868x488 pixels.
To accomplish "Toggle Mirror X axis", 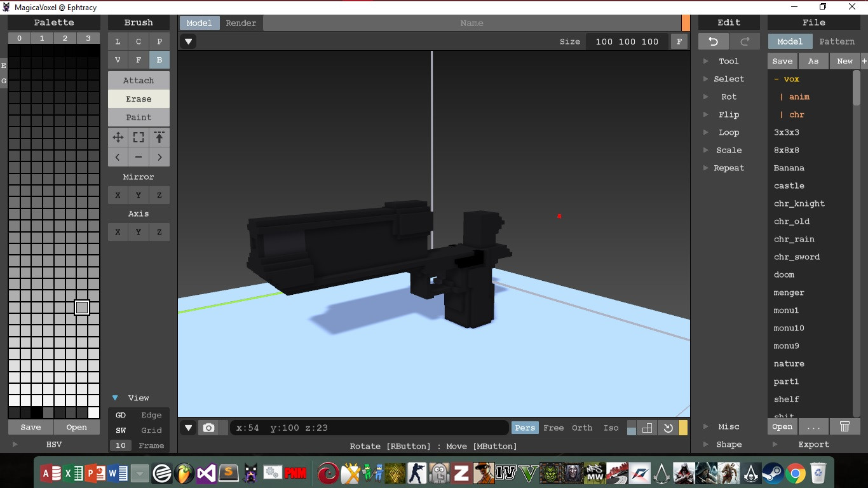I will click(x=118, y=195).
